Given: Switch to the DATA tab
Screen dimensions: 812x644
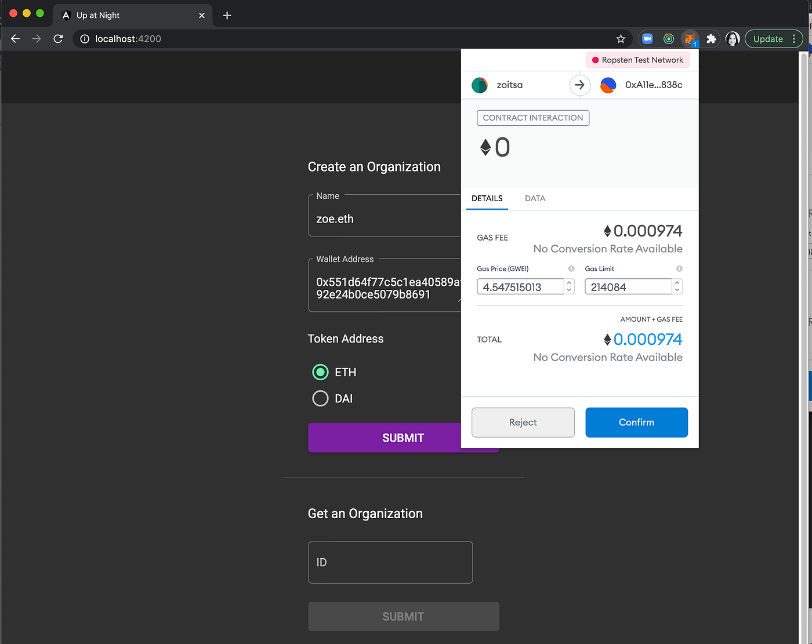Looking at the screenshot, I should (535, 198).
